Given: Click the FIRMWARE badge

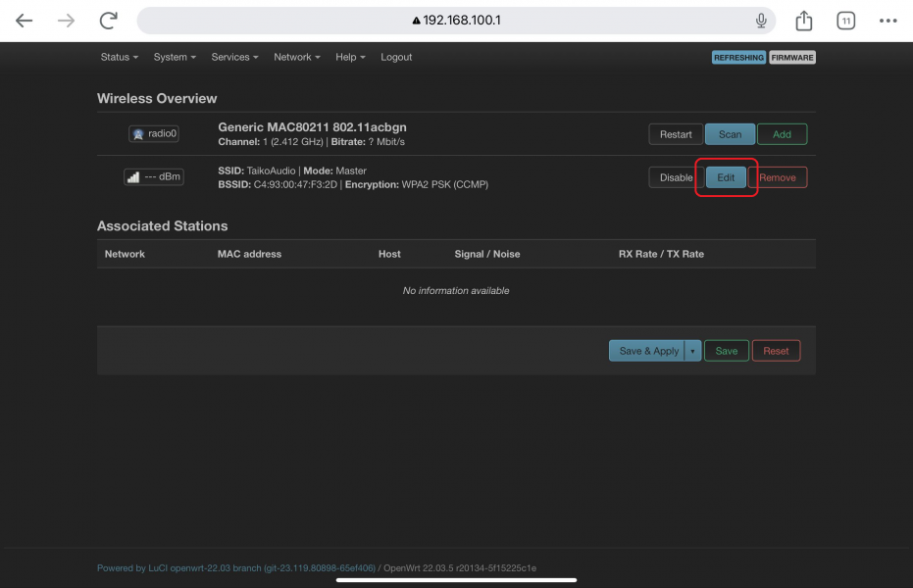Looking at the screenshot, I should 792,57.
